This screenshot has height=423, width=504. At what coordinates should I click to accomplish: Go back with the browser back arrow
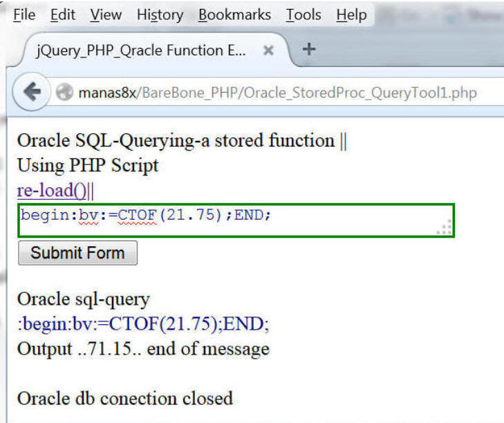(32, 92)
